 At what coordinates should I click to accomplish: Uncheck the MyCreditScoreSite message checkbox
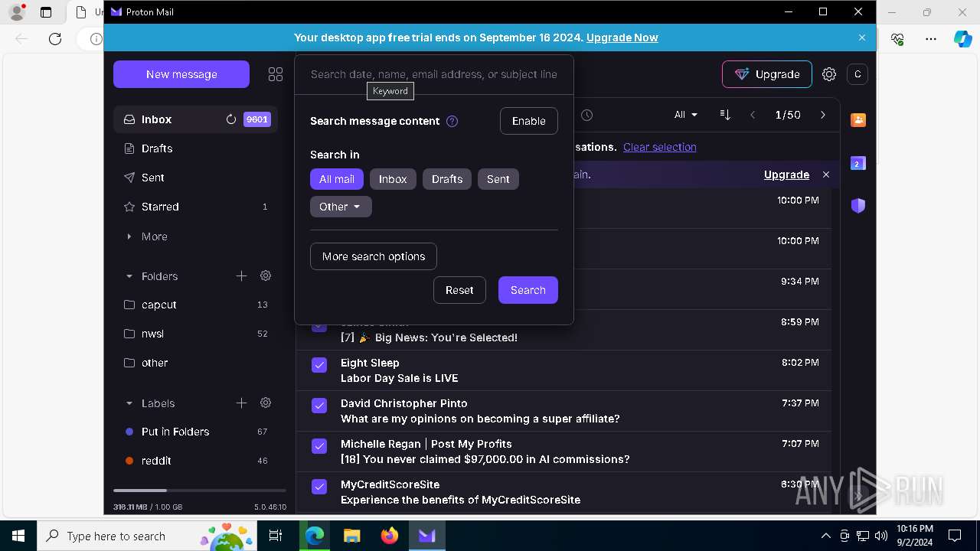pyautogui.click(x=319, y=487)
